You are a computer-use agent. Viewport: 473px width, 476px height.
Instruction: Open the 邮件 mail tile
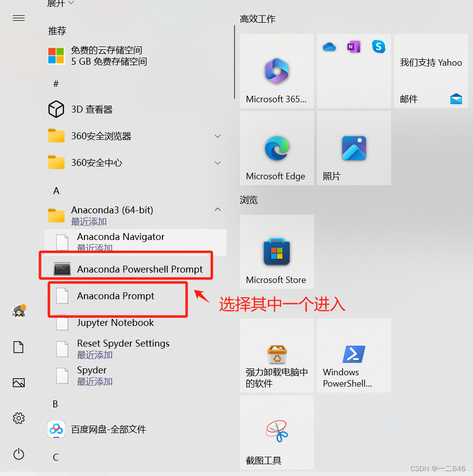431,71
